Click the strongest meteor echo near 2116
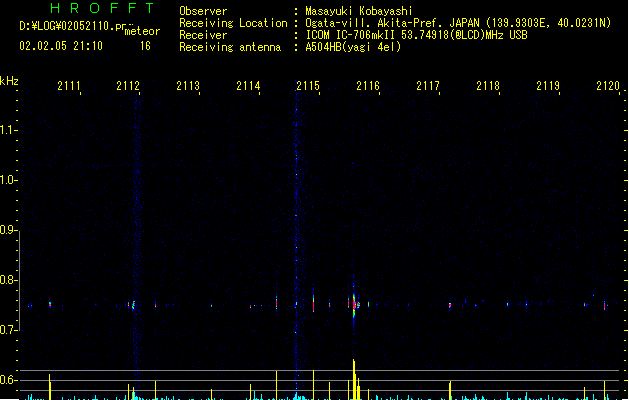The height and width of the screenshot is (400, 629). click(x=354, y=304)
